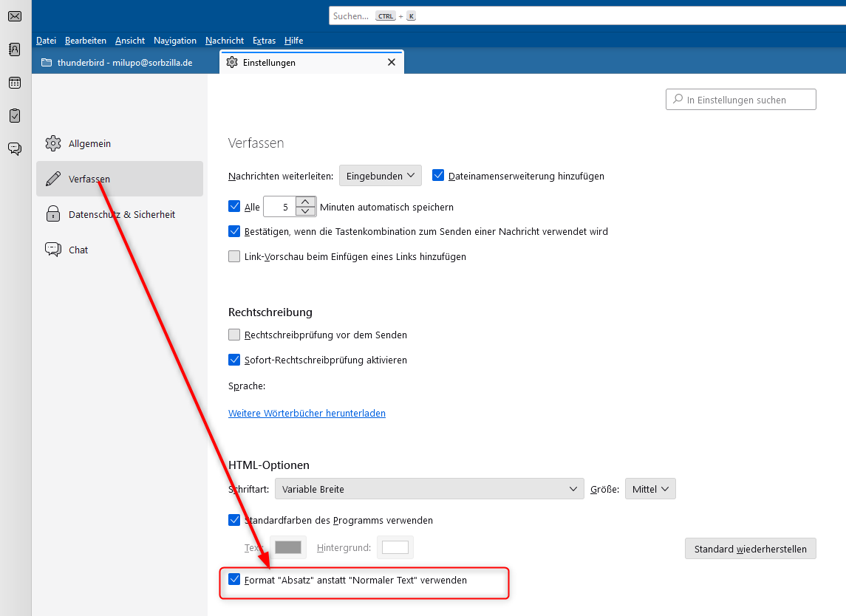Open Chat icon in left sidebar
The width and height of the screenshot is (846, 616).
point(15,148)
